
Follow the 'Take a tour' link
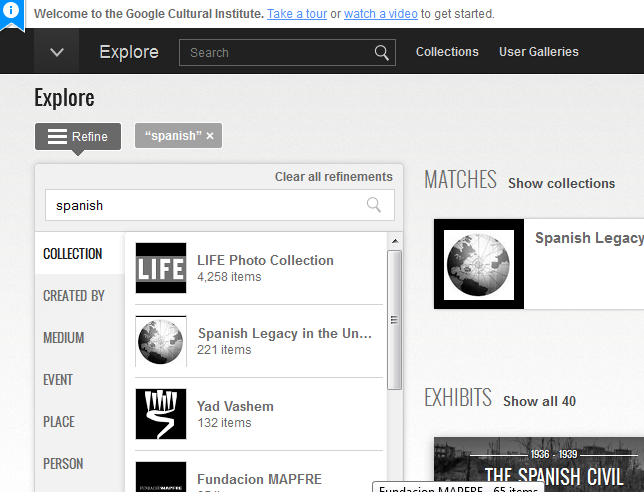click(297, 14)
